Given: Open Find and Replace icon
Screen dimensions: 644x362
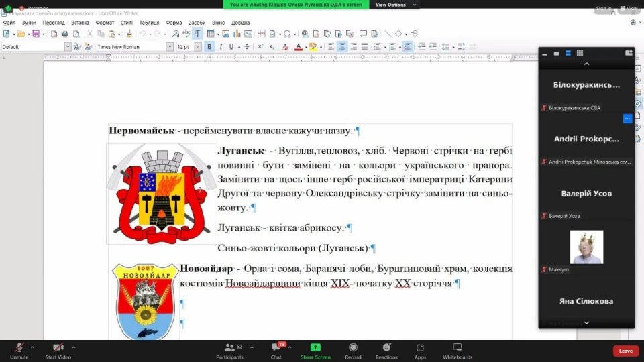Looking at the screenshot, I should 175,34.
